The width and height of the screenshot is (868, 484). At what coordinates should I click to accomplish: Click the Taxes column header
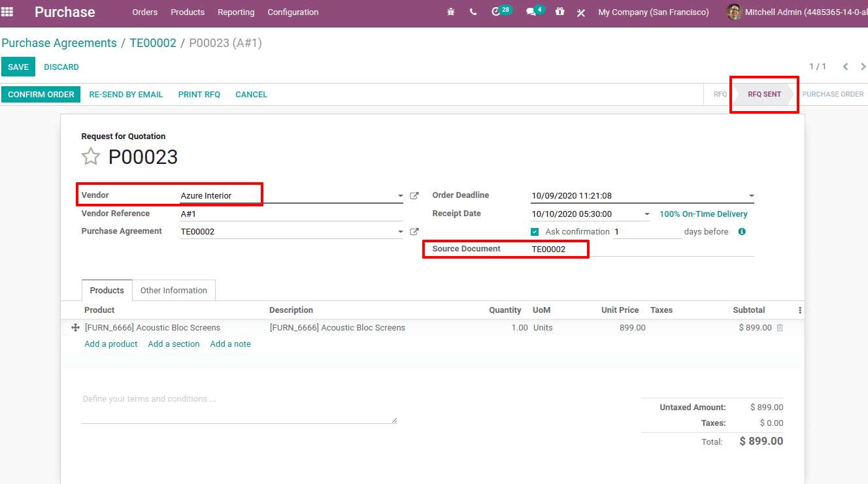point(661,310)
